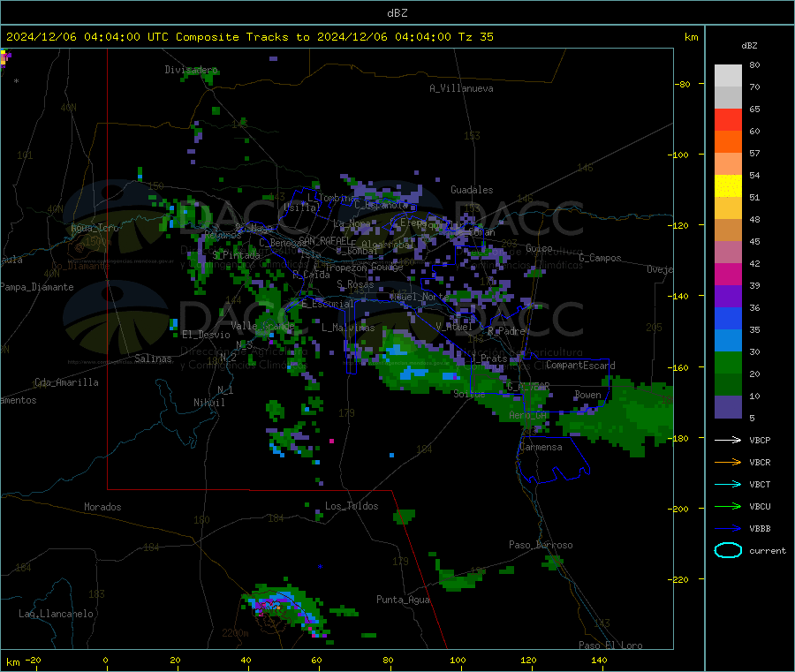795x672 pixels.
Task: Click the '-80' tick on right axis
Action: pos(683,84)
